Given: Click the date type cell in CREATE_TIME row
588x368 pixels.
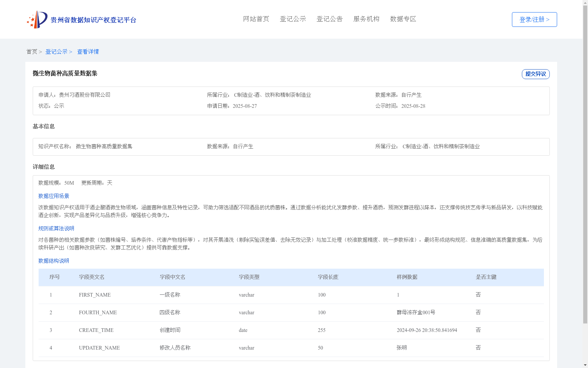Looking at the screenshot, I should (243, 330).
